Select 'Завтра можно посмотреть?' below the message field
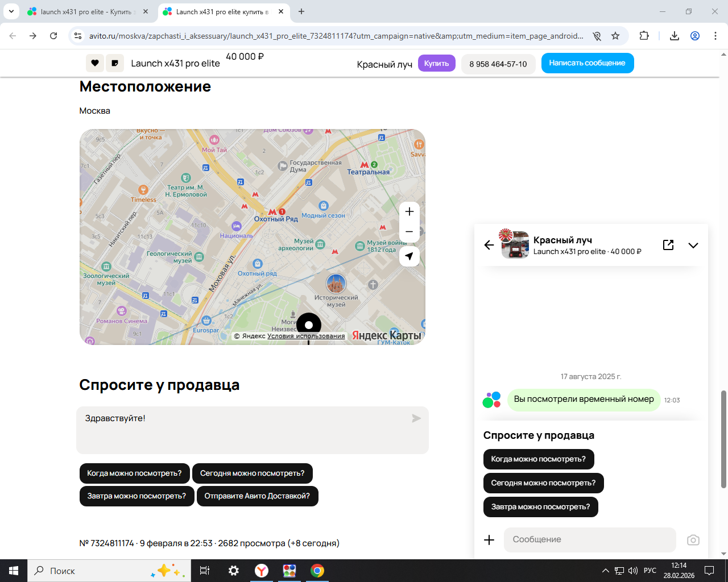Screen dimensions: 728x582 (x=137, y=496)
